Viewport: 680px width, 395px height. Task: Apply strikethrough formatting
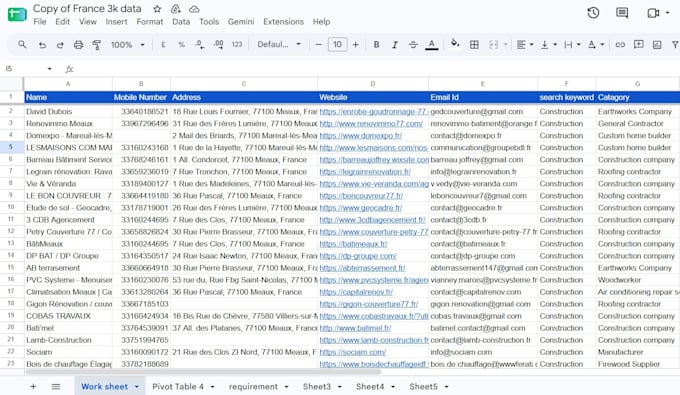pos(413,45)
